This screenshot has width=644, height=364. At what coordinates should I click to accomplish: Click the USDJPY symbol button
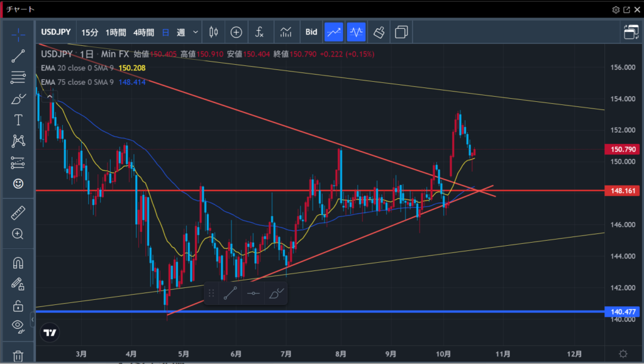tap(56, 32)
